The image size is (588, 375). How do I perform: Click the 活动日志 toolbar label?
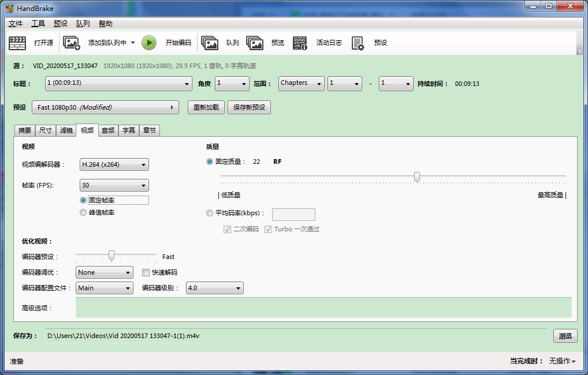pyautogui.click(x=329, y=43)
